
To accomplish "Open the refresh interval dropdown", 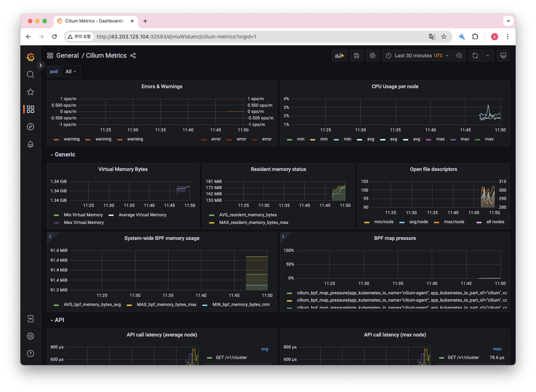I will click(x=488, y=56).
